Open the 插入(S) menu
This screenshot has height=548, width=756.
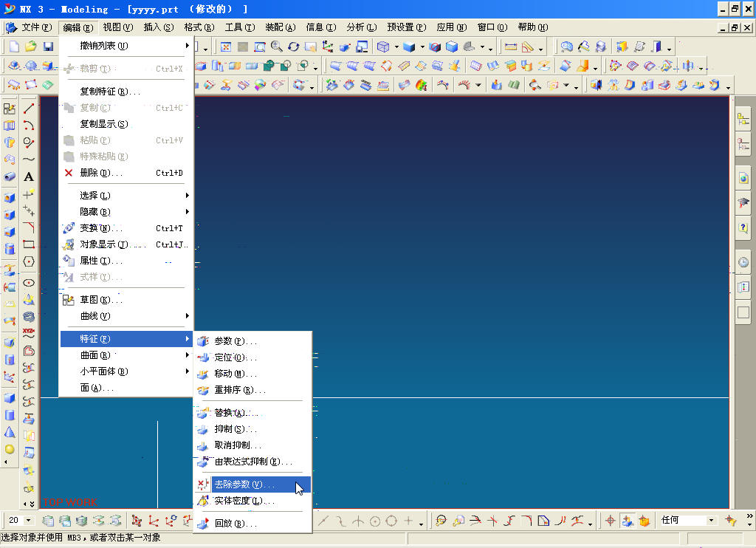[x=158, y=27]
